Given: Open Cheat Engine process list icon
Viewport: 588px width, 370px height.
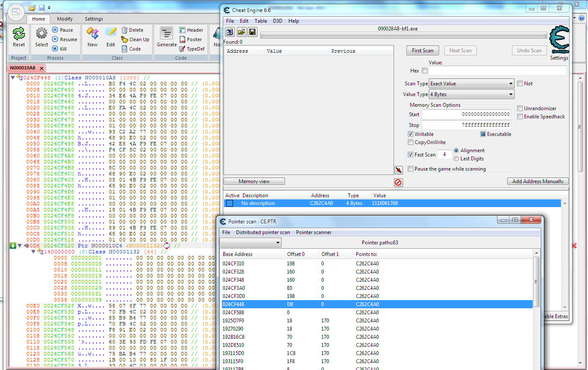Looking at the screenshot, I should coord(230,32).
